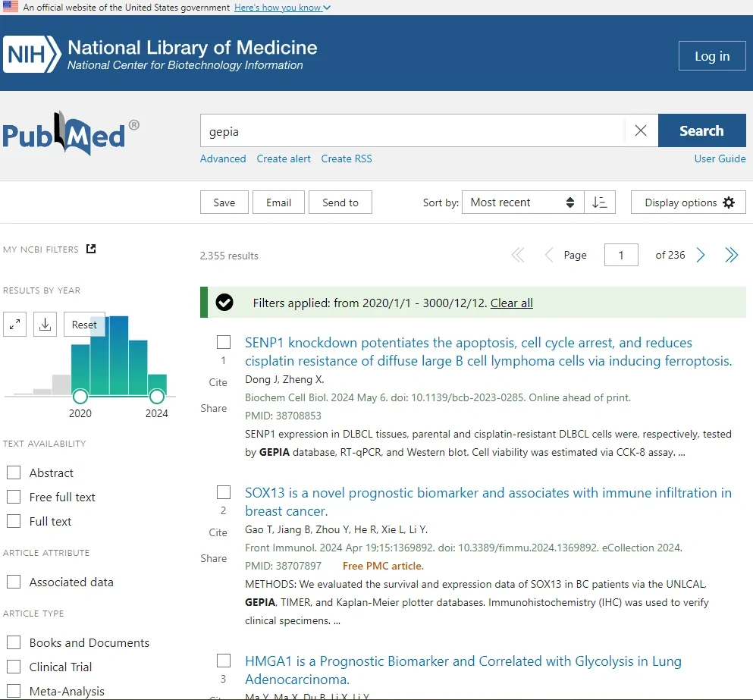Cite the SOX13 article
Viewport: 753px width, 700px height.
click(x=218, y=532)
